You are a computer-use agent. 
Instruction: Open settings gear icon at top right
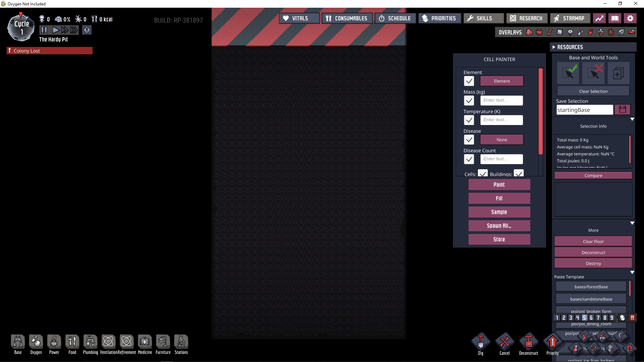click(x=630, y=18)
